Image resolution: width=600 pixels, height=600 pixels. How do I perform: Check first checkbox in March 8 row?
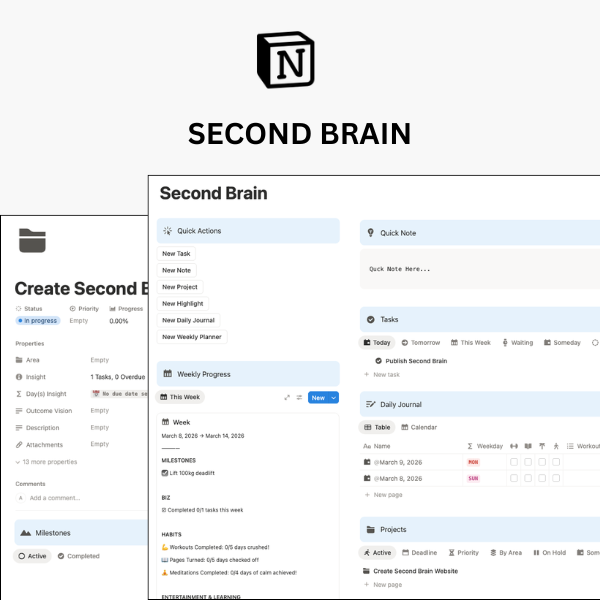coord(514,478)
